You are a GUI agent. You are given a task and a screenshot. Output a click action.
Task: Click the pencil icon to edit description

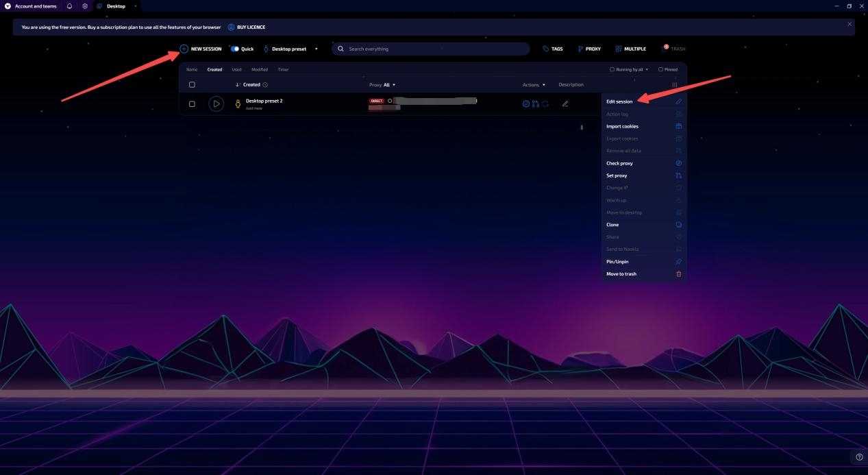pyautogui.click(x=565, y=104)
